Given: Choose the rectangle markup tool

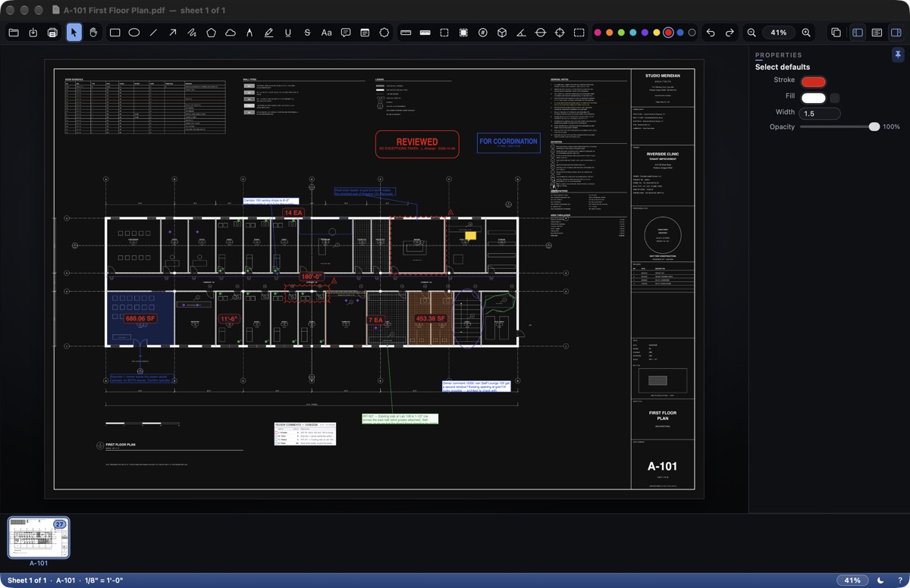Looking at the screenshot, I should (115, 33).
